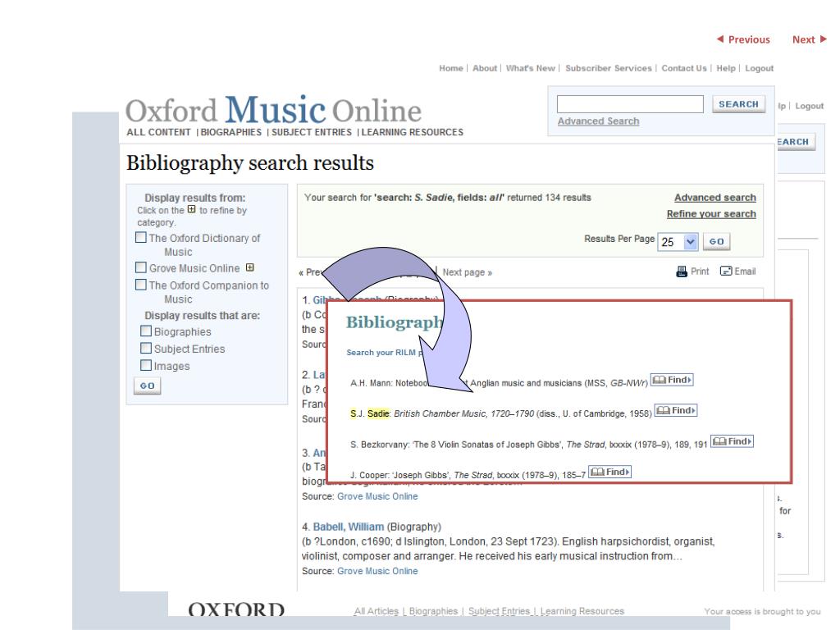This screenshot has height=630, width=840.
Task: Open Refine your search link
Action: click(711, 214)
